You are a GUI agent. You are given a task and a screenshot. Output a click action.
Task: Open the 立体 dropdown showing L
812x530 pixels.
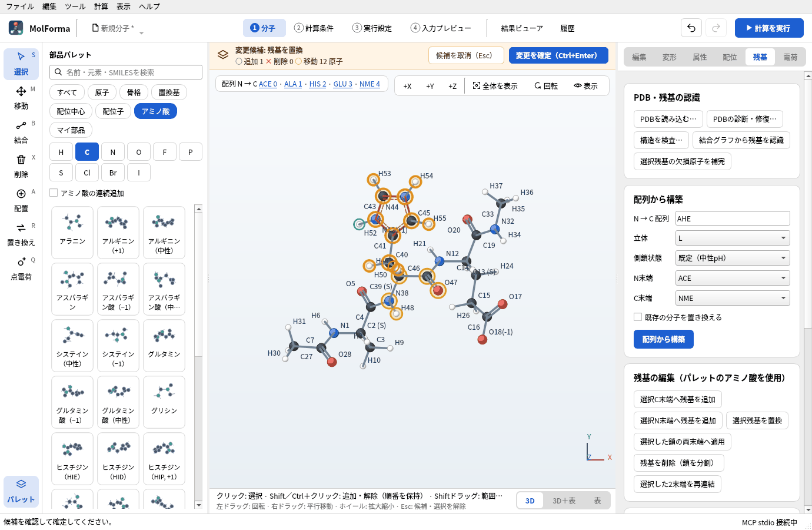[733, 238]
